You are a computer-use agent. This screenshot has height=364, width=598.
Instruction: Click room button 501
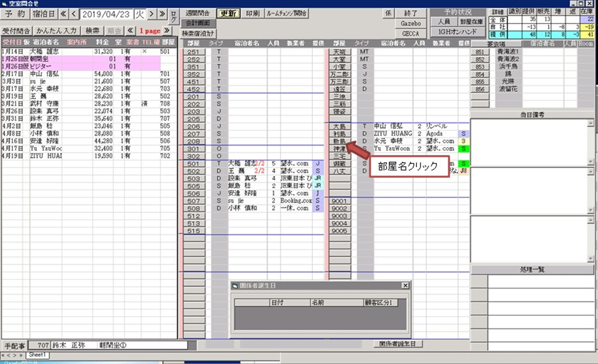pyautogui.click(x=194, y=164)
